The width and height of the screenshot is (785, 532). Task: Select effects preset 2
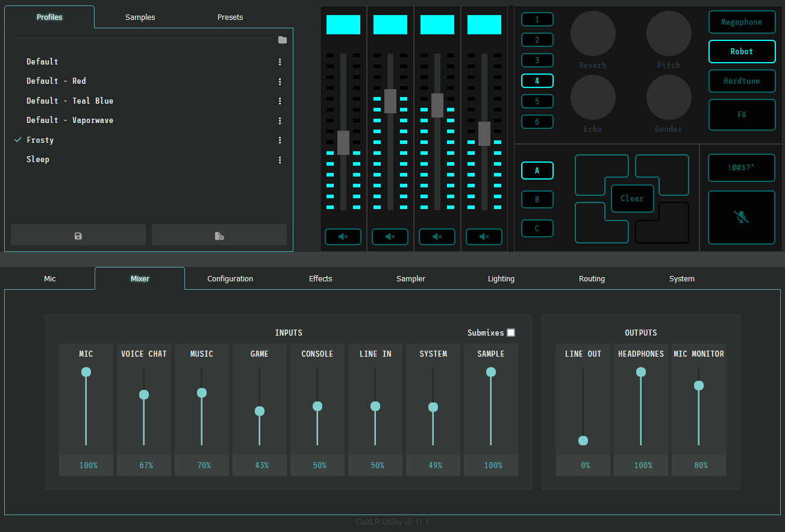[x=537, y=40]
